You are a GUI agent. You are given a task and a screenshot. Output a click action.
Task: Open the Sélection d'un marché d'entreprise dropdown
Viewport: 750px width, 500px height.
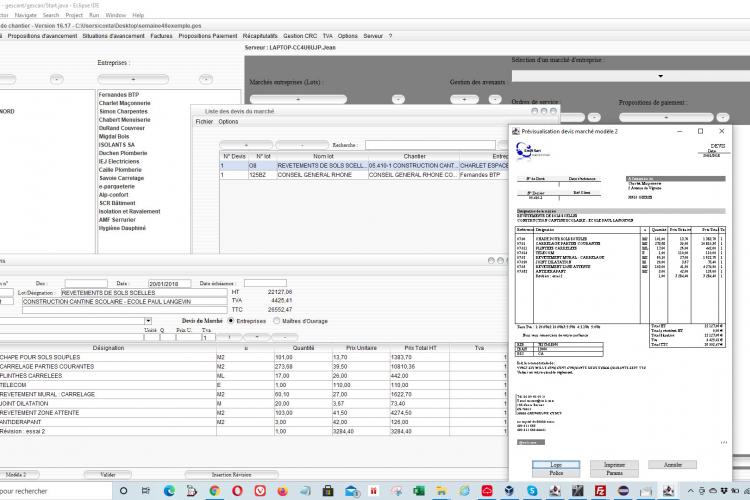coord(660,76)
